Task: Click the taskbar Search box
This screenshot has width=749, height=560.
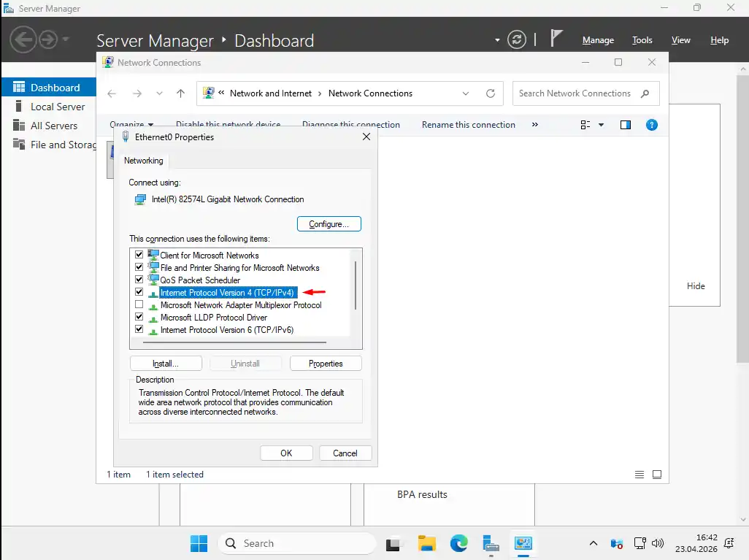Action: pos(296,543)
